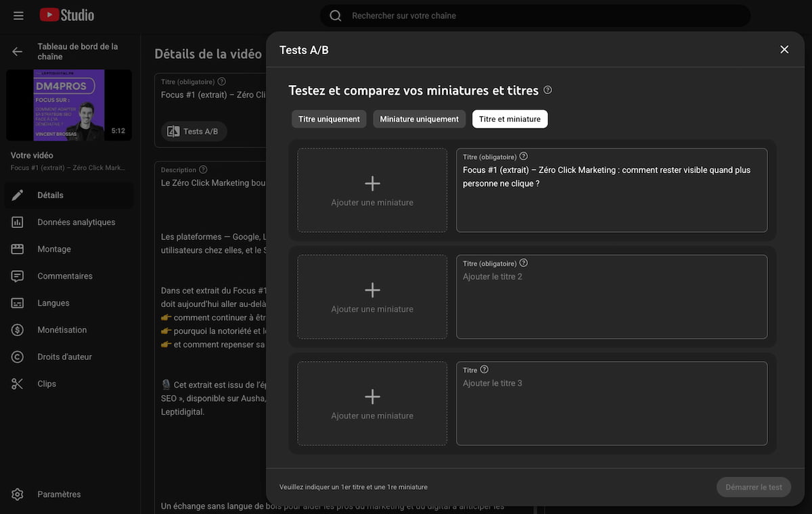812x514 pixels.
Task: Go to Tableau de bord de la chaîne
Action: coord(78,51)
